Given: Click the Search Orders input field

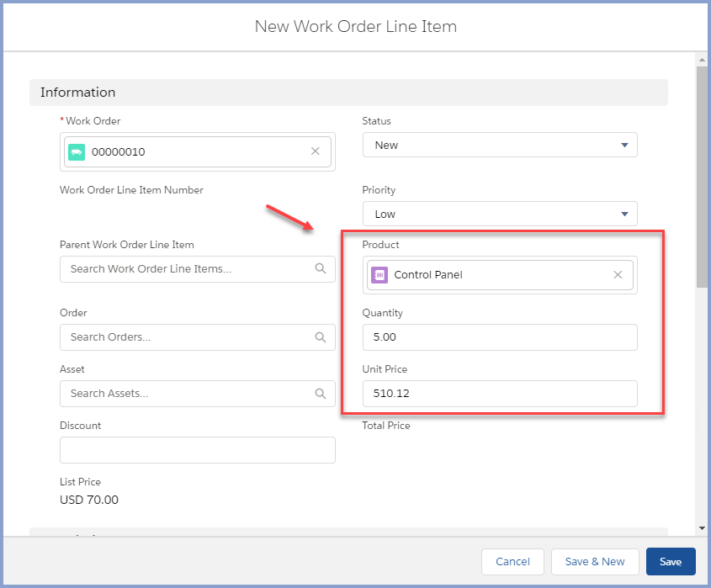Looking at the screenshot, I should pos(197,337).
